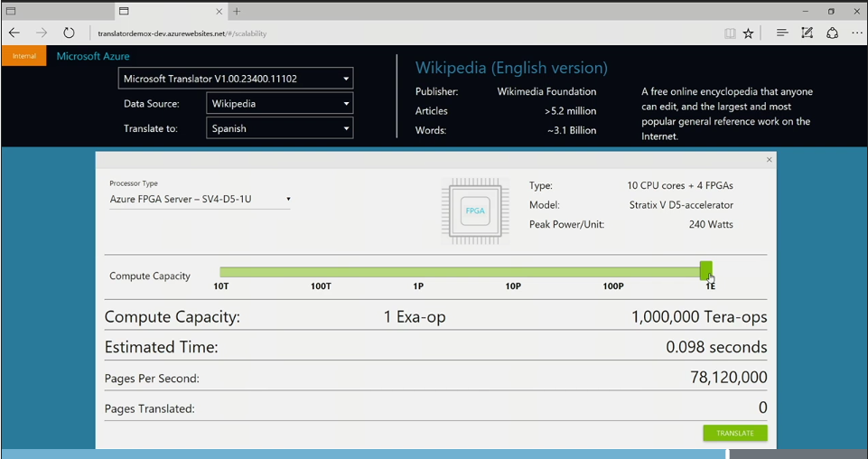Click the FPGA chip image

pyautogui.click(x=475, y=211)
